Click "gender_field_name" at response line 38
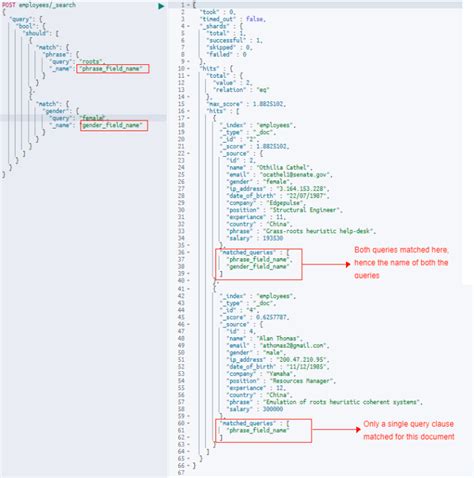Image resolution: width=474 pixels, height=478 pixels. [x=257, y=267]
